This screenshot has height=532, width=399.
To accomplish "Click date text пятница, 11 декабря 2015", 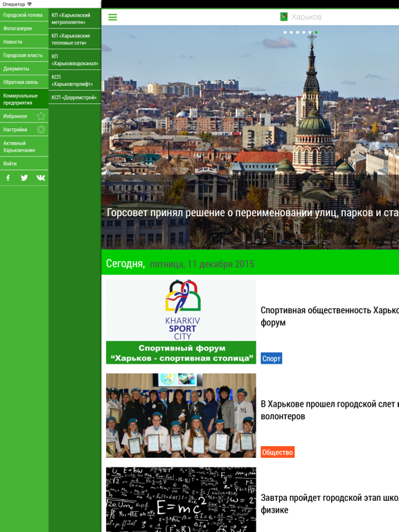I will click(202, 264).
